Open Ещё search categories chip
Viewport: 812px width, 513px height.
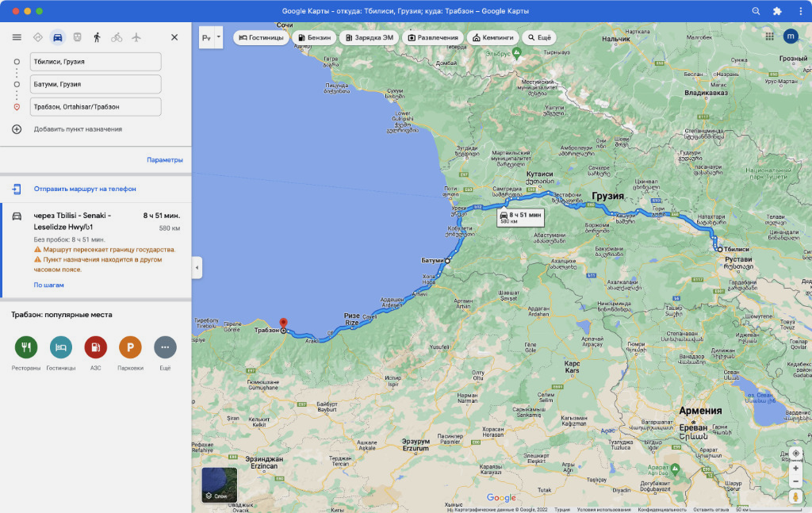pos(539,37)
